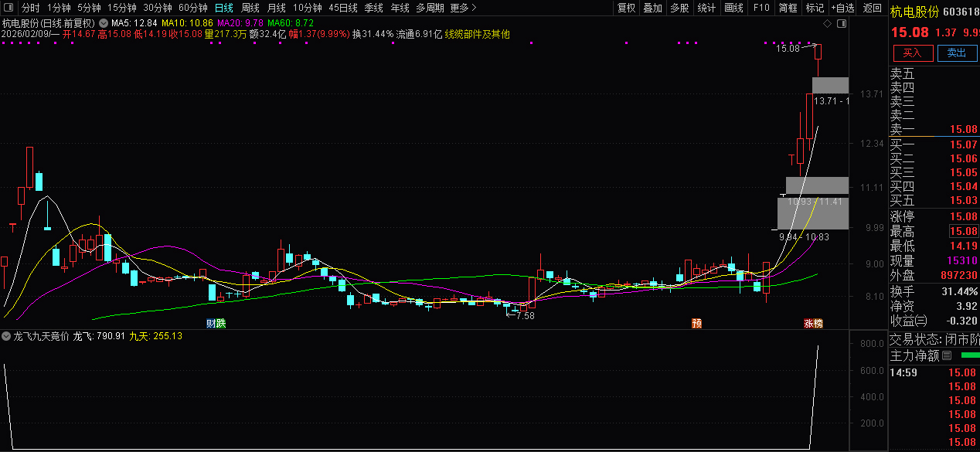Open 叠加 overlay function

[x=652, y=8]
